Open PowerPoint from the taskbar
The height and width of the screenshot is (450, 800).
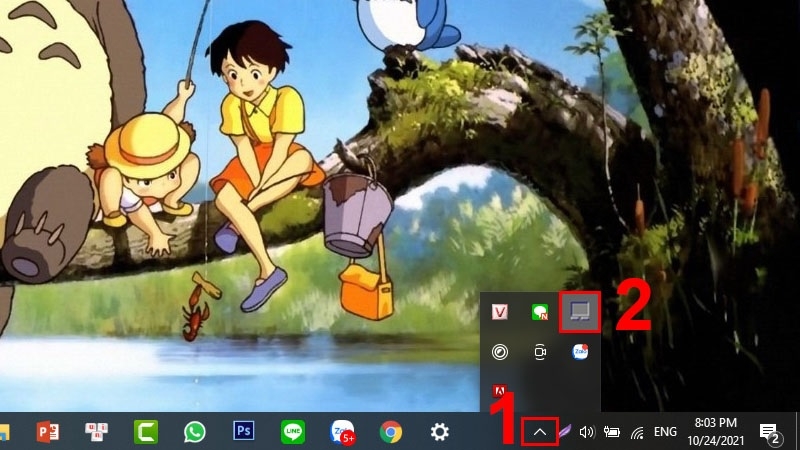point(47,432)
